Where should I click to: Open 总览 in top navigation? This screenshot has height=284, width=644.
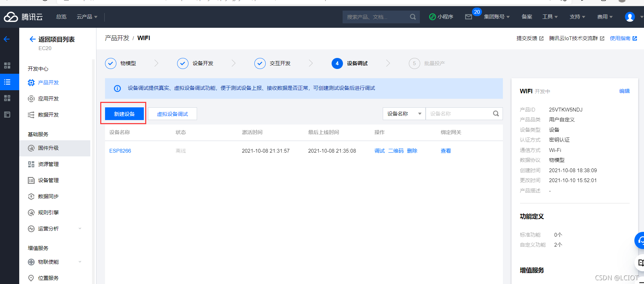click(x=61, y=17)
